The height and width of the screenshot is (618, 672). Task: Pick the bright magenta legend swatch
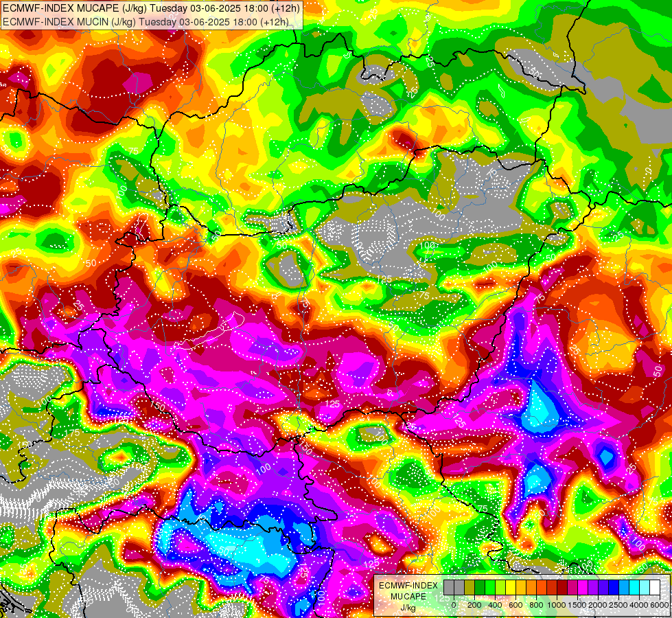583,587
